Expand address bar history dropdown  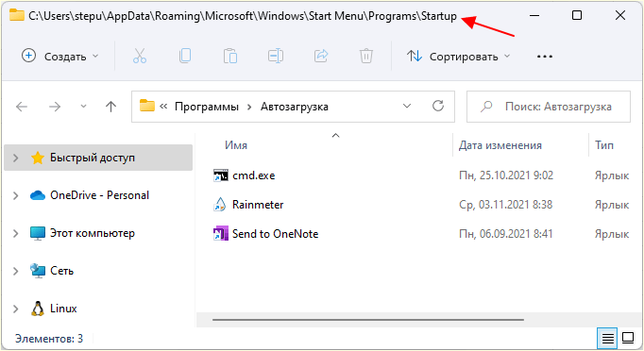407,107
